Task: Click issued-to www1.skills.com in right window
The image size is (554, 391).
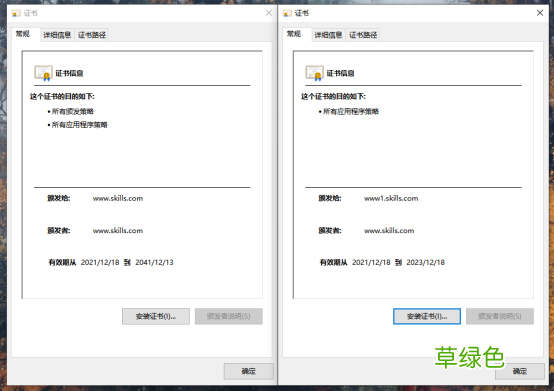Action: (x=391, y=199)
